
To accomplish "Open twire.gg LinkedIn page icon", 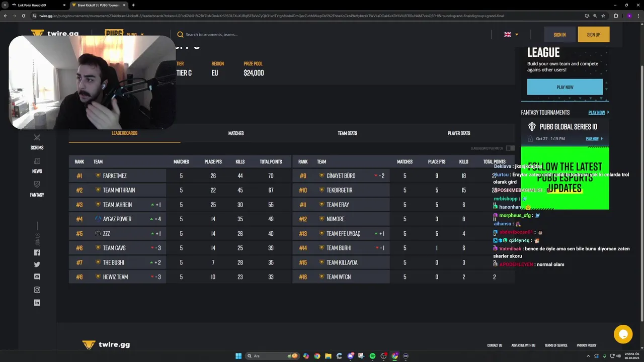I will (x=37, y=303).
